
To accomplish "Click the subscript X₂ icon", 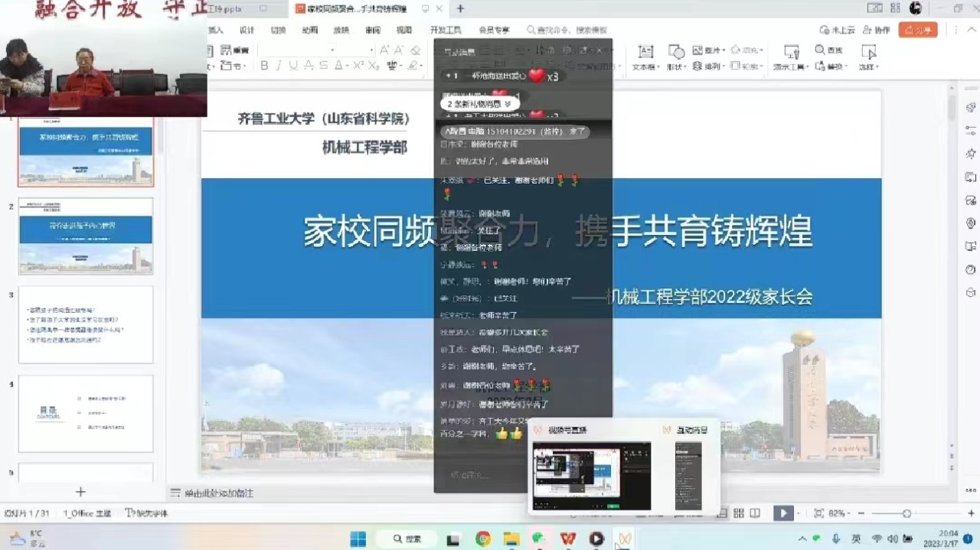I will coord(374,67).
